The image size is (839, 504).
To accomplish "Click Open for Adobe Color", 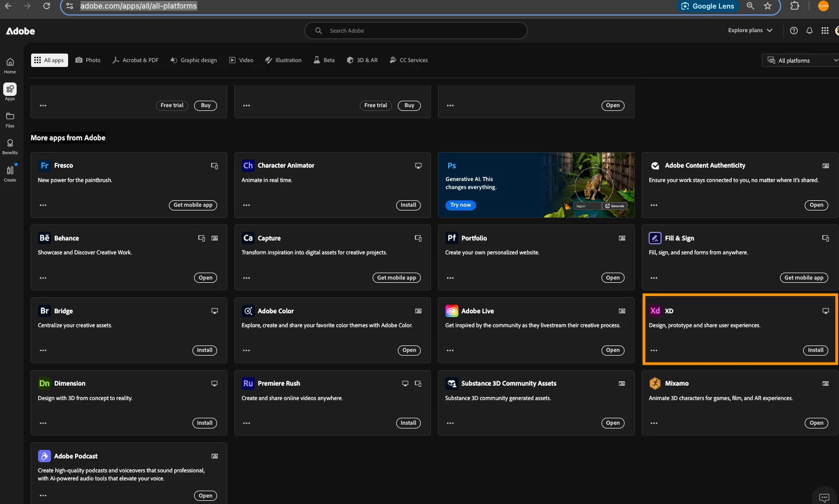I will tap(409, 350).
